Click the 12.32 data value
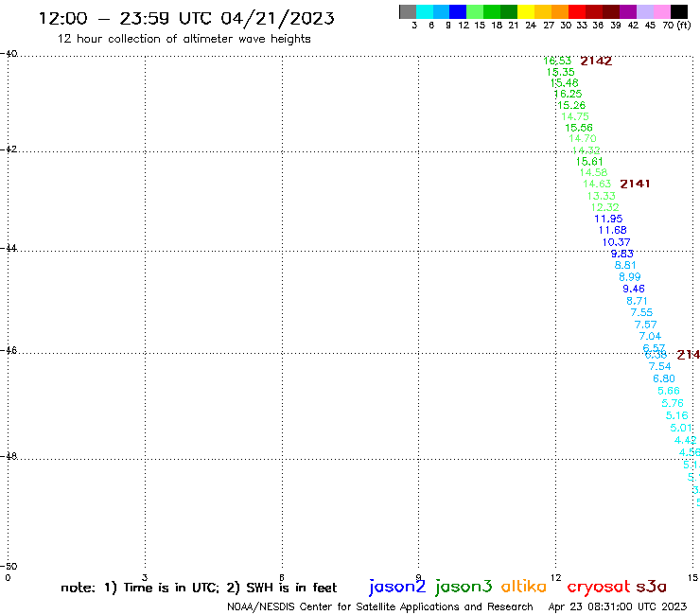The image size is (700, 615). coord(604,207)
